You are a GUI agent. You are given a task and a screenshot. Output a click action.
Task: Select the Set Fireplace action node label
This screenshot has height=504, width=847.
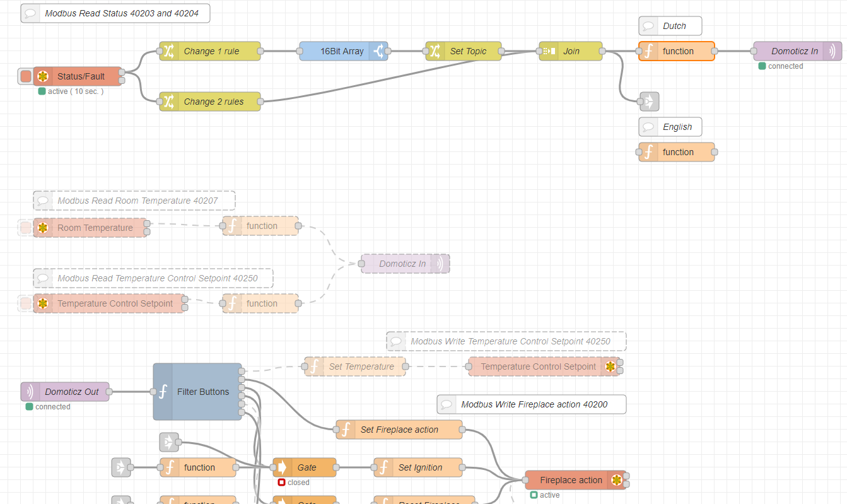399,430
